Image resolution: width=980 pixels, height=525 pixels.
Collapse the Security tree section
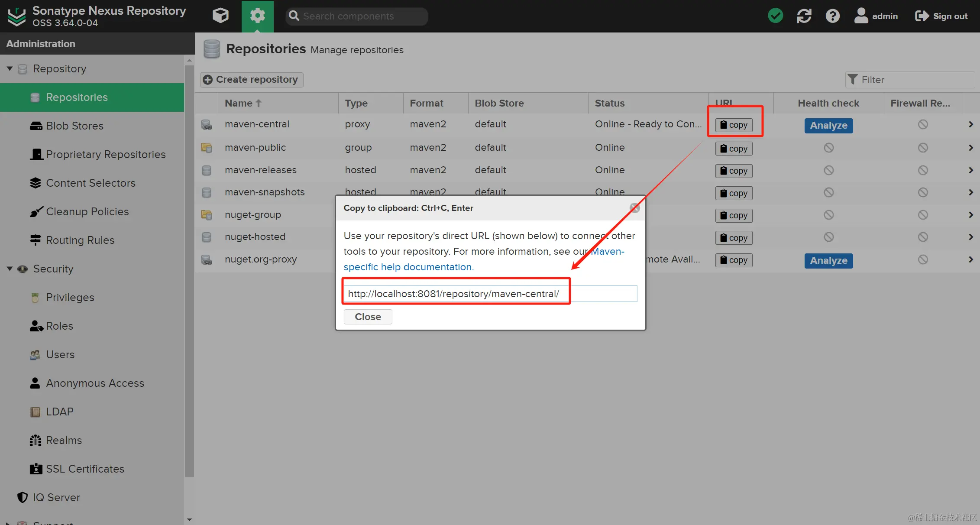point(10,269)
